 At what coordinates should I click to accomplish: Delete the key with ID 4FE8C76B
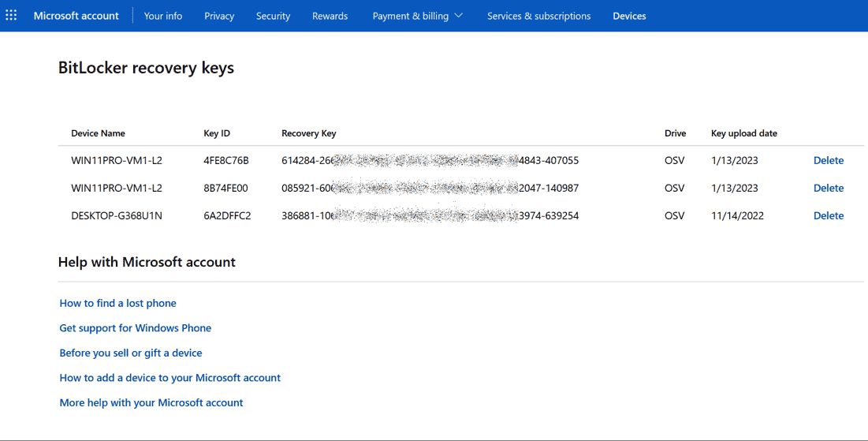tap(828, 161)
